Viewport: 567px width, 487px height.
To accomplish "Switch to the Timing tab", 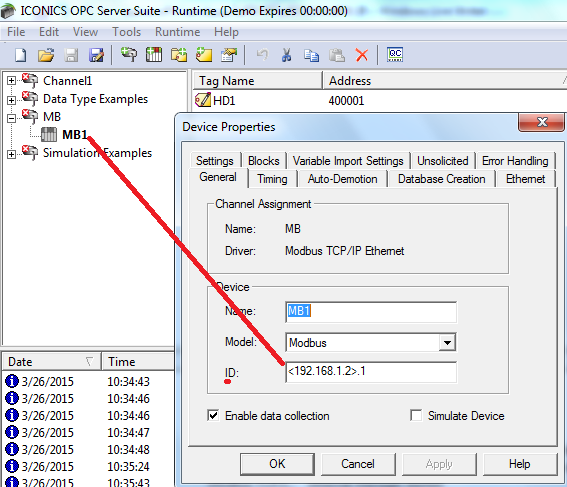I will (272, 179).
